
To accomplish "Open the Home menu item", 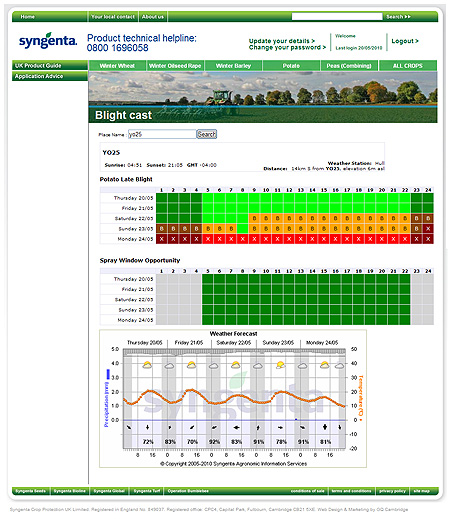I will pos(27,17).
